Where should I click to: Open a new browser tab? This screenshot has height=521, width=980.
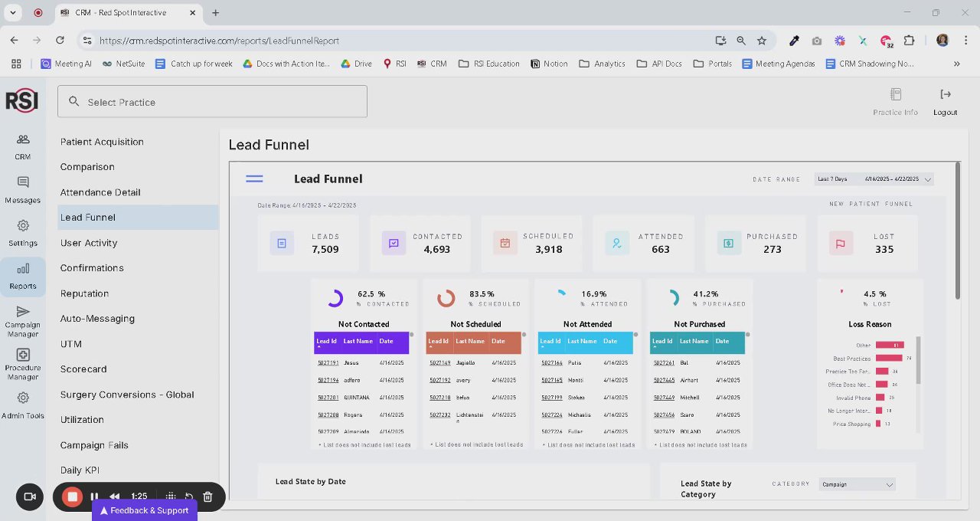215,12
